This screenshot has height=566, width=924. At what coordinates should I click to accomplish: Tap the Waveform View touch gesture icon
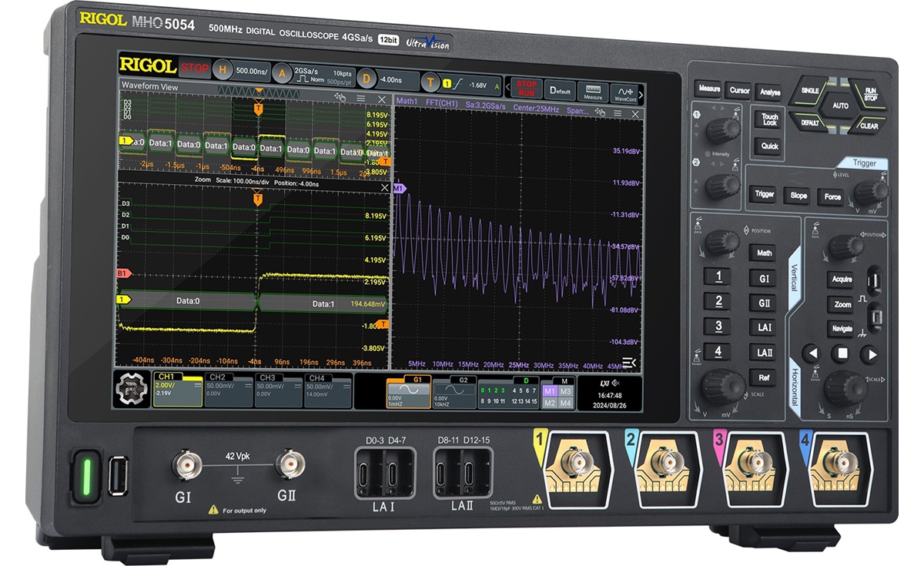[x=340, y=98]
